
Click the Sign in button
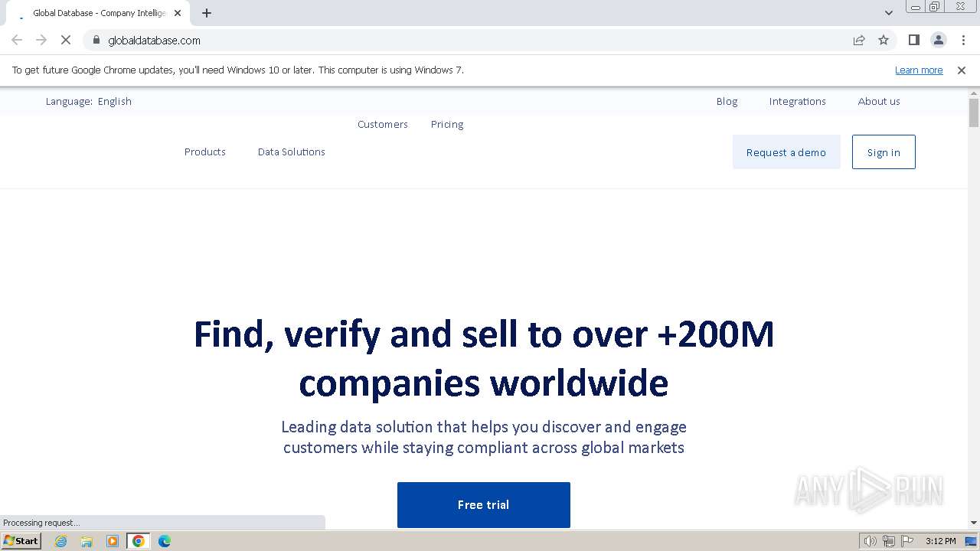click(884, 152)
